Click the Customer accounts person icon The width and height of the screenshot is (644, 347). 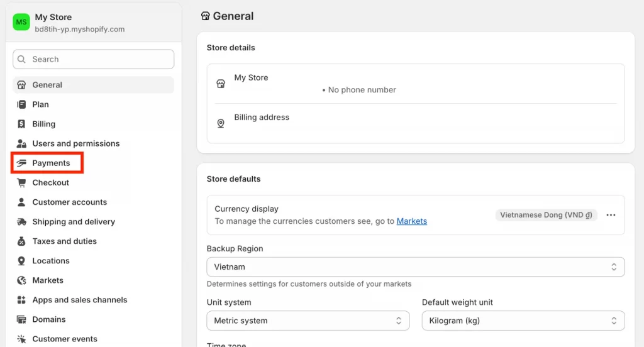[x=21, y=202]
